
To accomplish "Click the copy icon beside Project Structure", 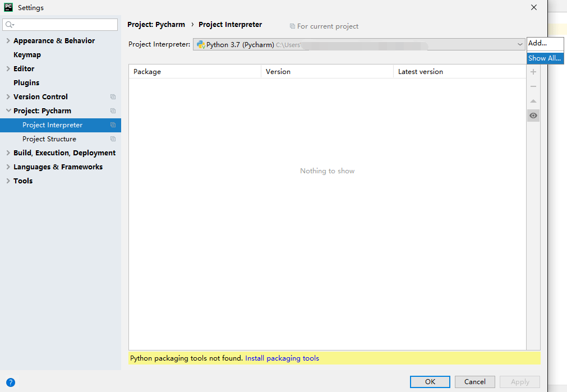I will pos(113,139).
